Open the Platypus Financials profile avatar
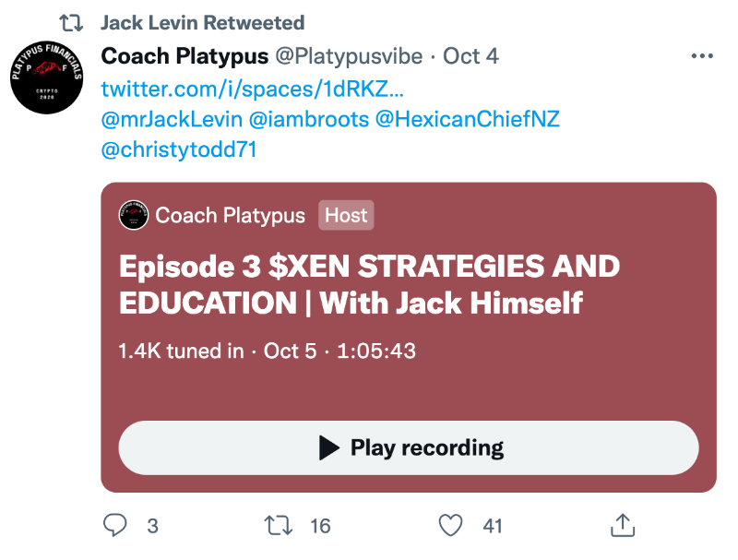The width and height of the screenshot is (738, 560). click(47, 77)
